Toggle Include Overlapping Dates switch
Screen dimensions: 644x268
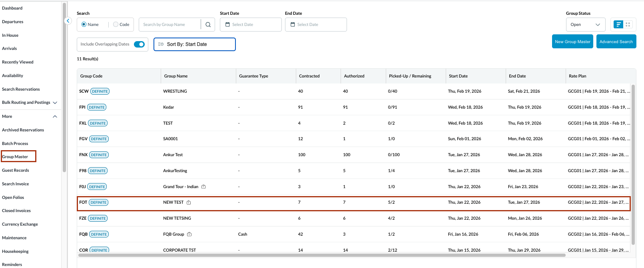click(x=139, y=44)
